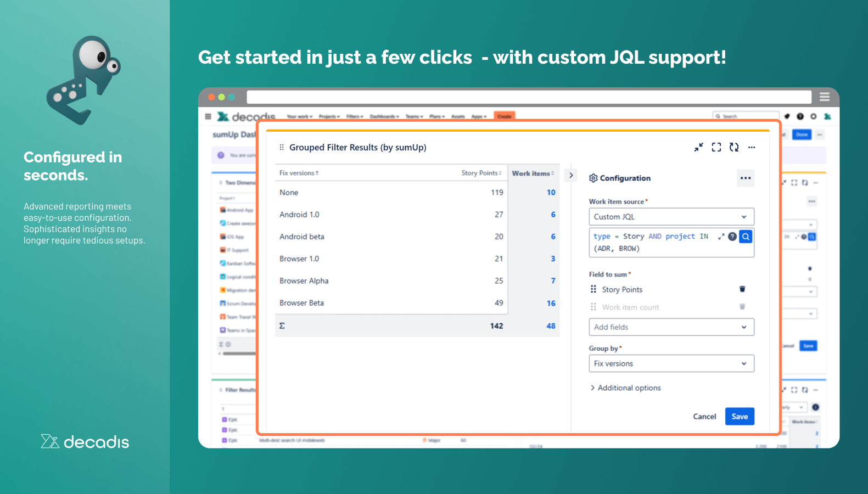Select the Android beta row label

[301, 237]
